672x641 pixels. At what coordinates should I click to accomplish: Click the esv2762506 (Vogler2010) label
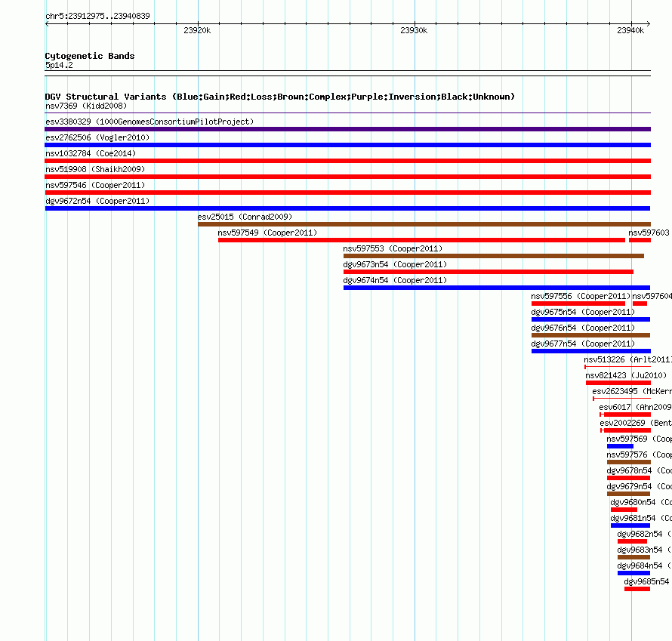97,137
